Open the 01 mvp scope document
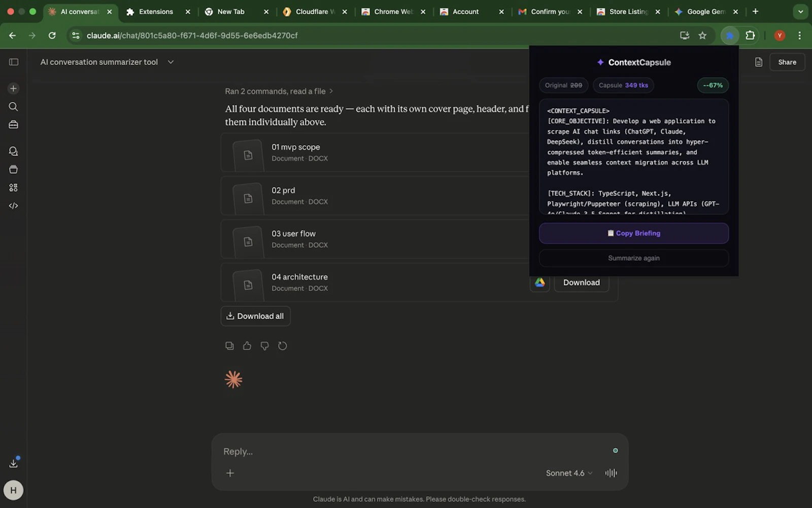The height and width of the screenshot is (508, 812). (x=376, y=152)
